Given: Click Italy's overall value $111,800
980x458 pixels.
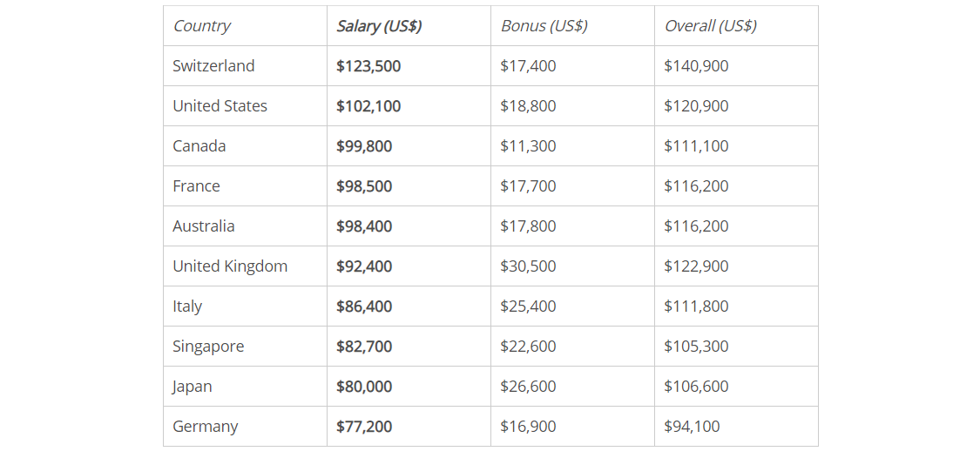Looking at the screenshot, I should [x=696, y=306].
